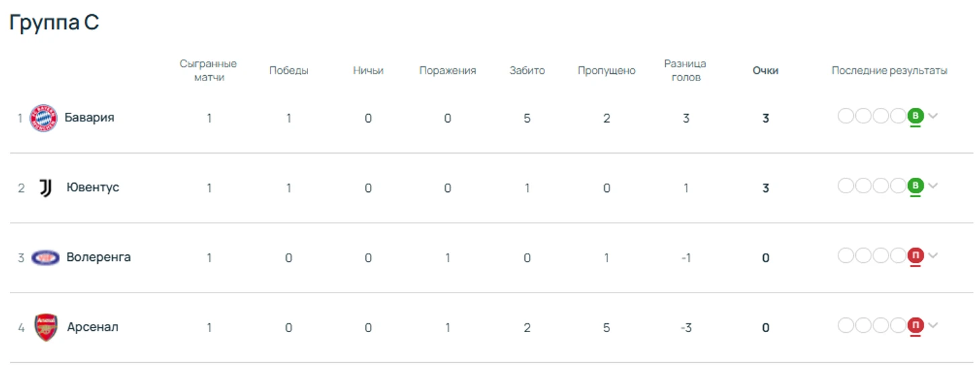The width and height of the screenshot is (980, 377).
Task: Open the Волеренга team link
Action: (x=99, y=257)
